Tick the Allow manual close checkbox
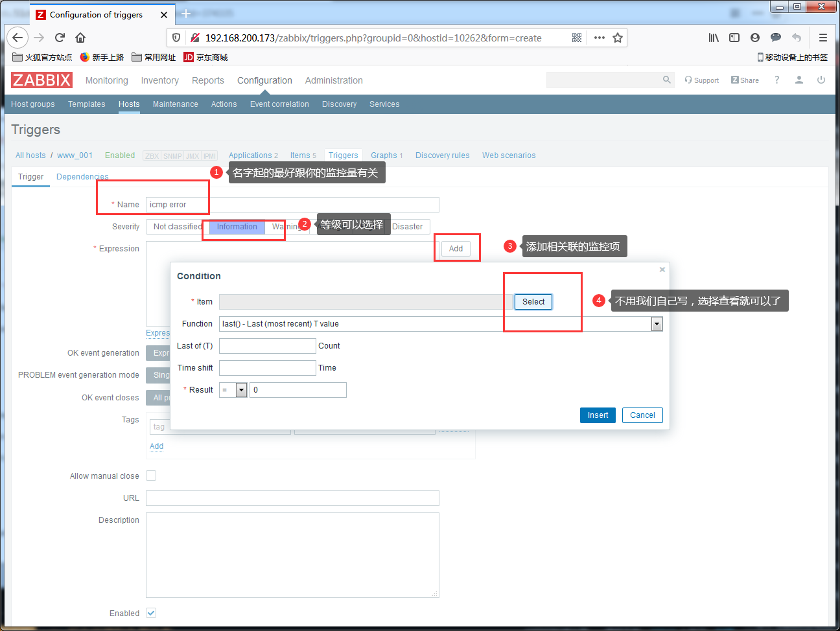840x631 pixels. pos(151,476)
